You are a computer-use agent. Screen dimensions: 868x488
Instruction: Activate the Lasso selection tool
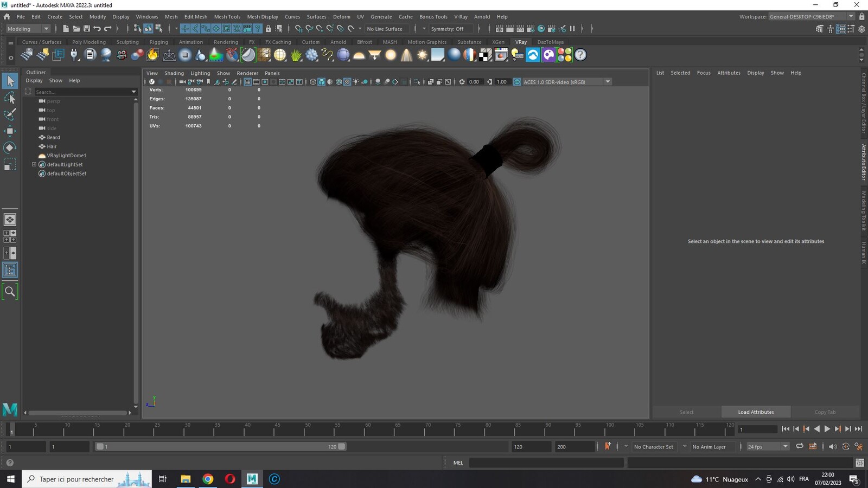point(10,98)
